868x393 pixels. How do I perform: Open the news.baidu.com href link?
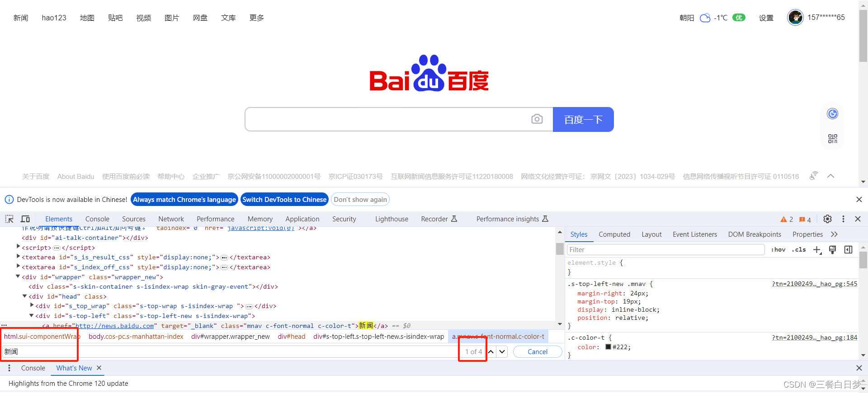coord(114,326)
